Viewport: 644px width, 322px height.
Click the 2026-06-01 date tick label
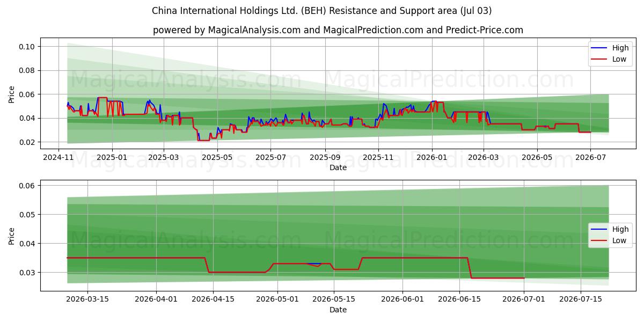pos(402,299)
